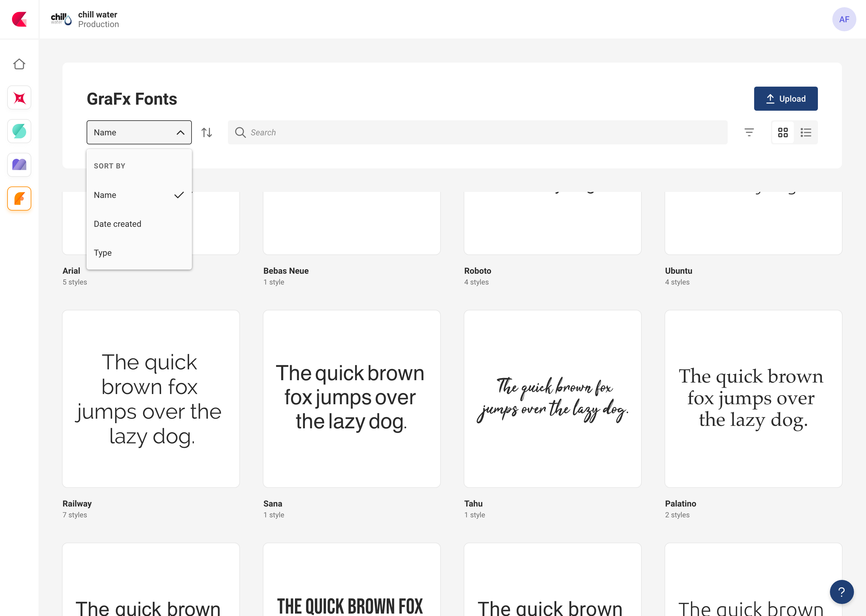Click the chill water Production label
Viewport: 866px width, 616px height.
click(98, 19)
